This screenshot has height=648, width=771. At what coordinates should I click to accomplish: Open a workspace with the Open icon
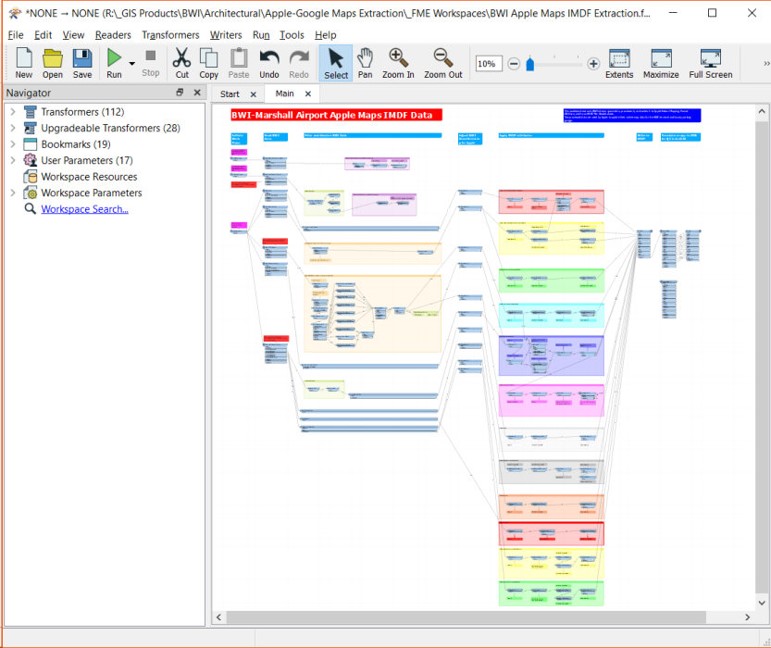tap(52, 63)
